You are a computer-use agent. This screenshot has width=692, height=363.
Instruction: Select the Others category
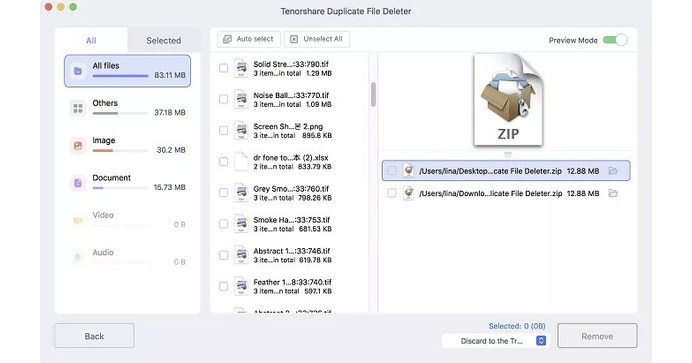pyautogui.click(x=128, y=108)
